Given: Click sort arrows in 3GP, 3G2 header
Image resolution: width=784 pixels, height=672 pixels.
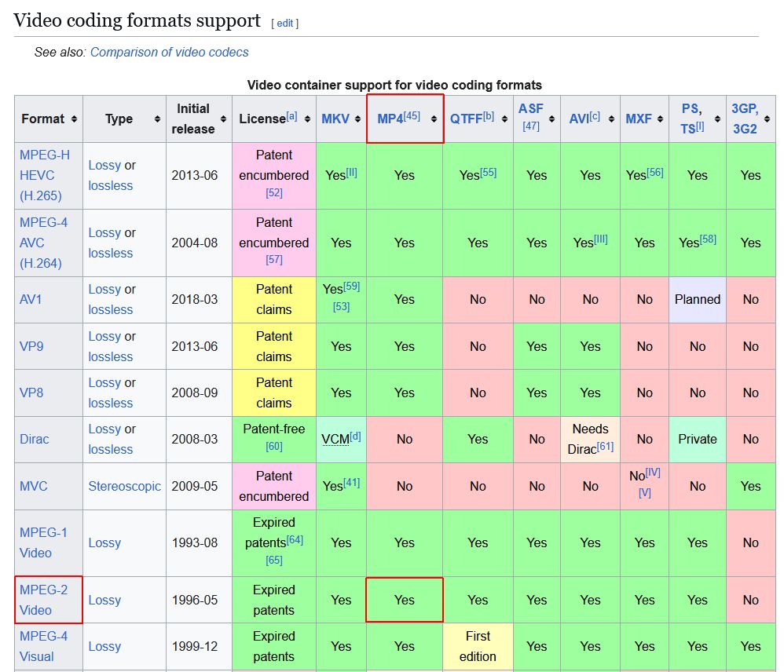Looking at the screenshot, I should click(765, 119).
